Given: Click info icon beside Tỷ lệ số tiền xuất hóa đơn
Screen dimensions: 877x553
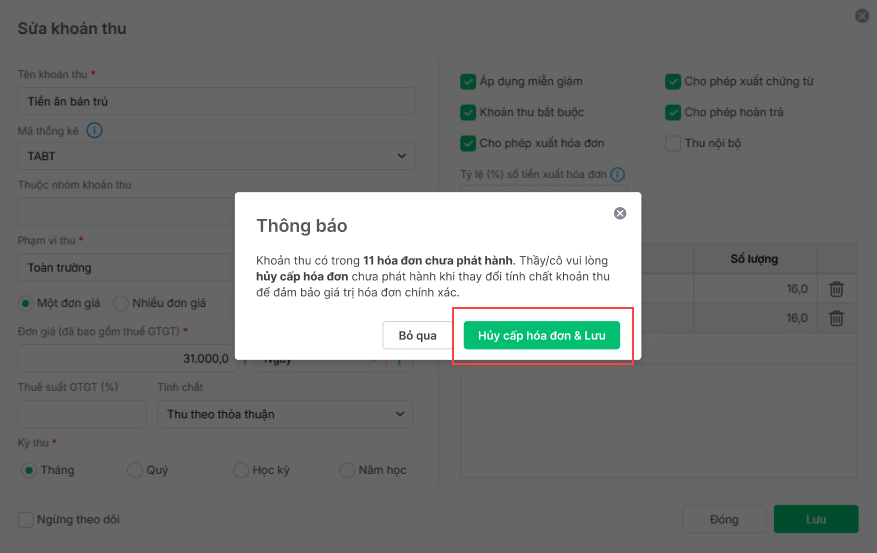Looking at the screenshot, I should 618,174.
